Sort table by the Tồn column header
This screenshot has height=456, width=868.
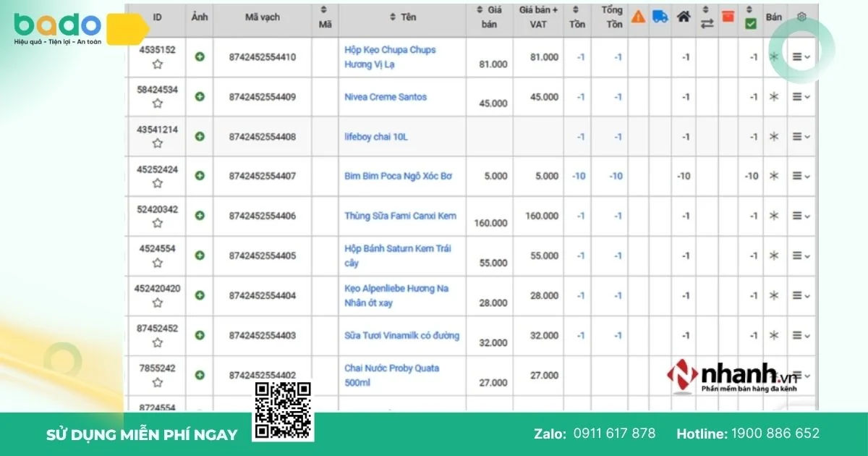pos(576,17)
